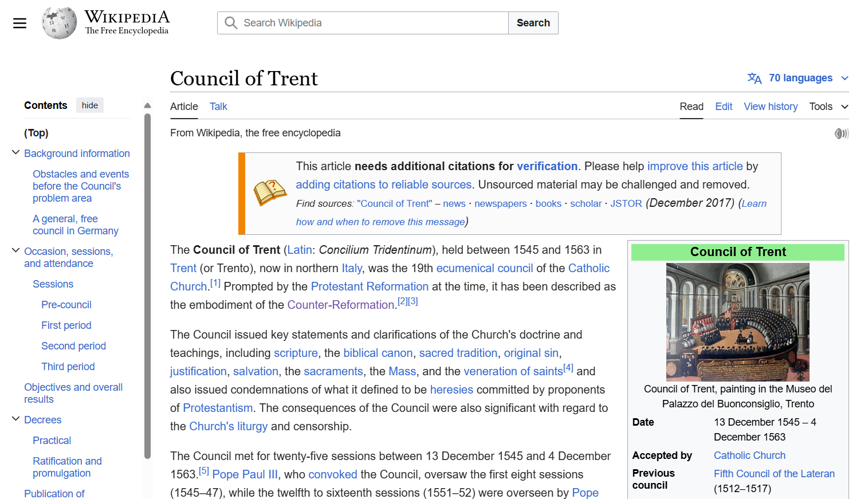The width and height of the screenshot is (868, 499).
Task: Open Background information contents link
Action: click(77, 154)
